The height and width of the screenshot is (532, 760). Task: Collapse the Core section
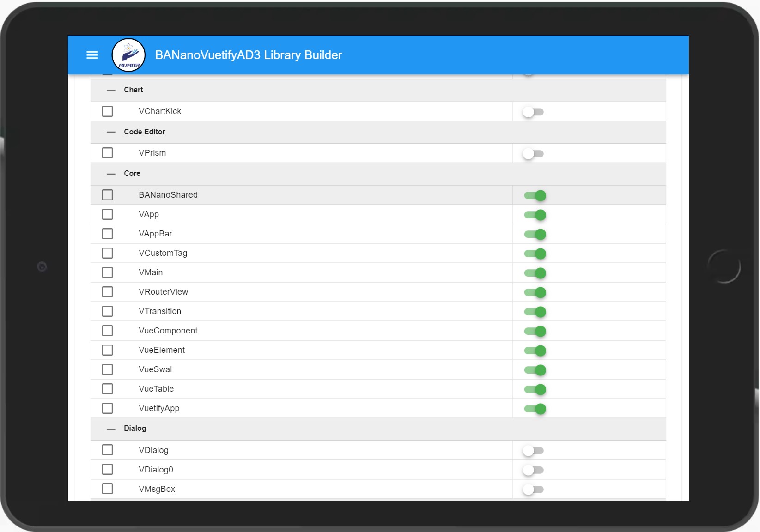[111, 174]
